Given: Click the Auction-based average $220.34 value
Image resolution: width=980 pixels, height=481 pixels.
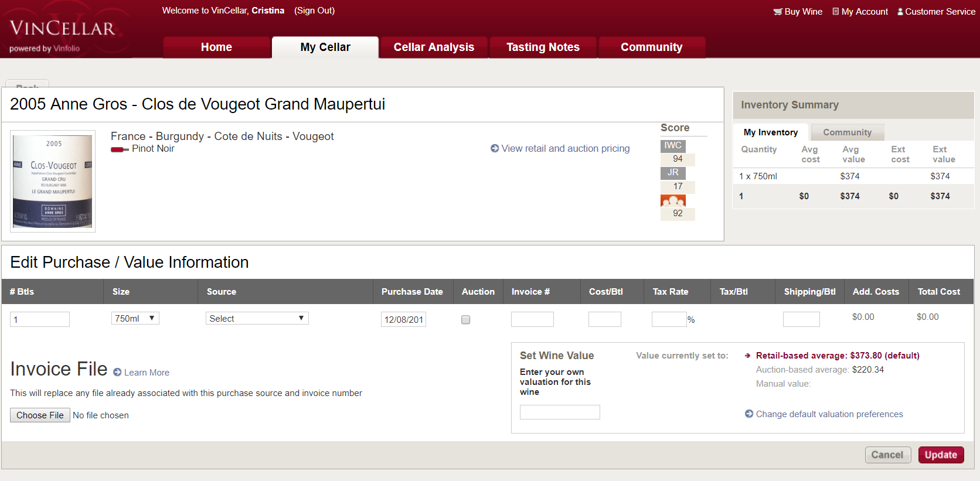Looking at the screenshot, I should [x=868, y=370].
